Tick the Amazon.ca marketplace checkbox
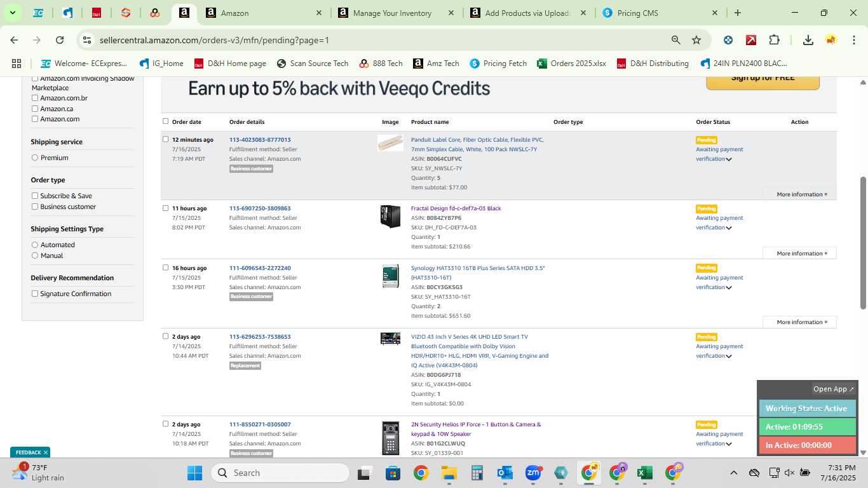 (x=35, y=109)
